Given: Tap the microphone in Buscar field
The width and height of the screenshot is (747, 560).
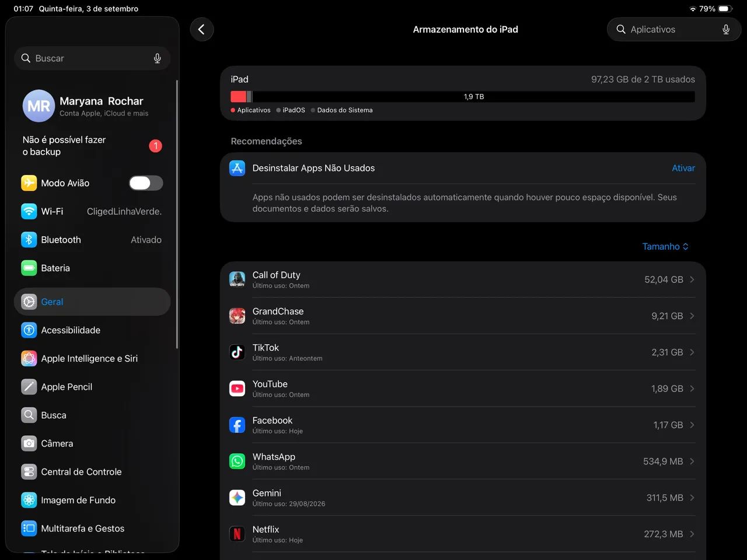Looking at the screenshot, I should [157, 58].
